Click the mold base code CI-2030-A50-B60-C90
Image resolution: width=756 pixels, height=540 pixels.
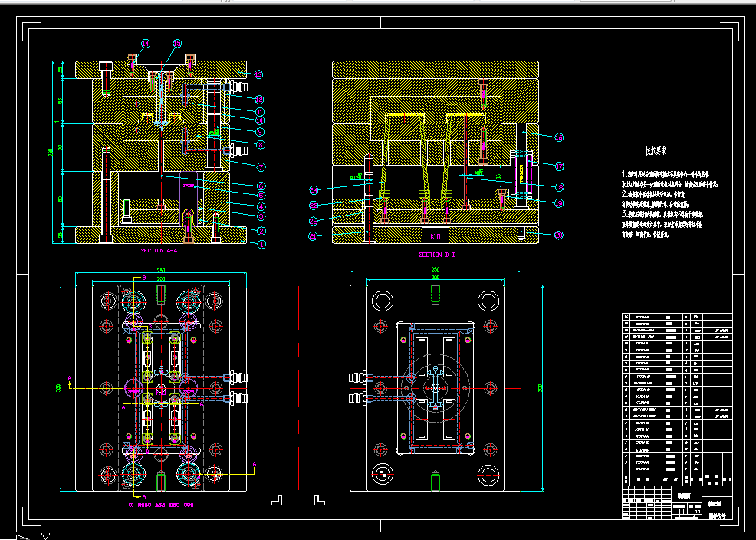tap(161, 505)
